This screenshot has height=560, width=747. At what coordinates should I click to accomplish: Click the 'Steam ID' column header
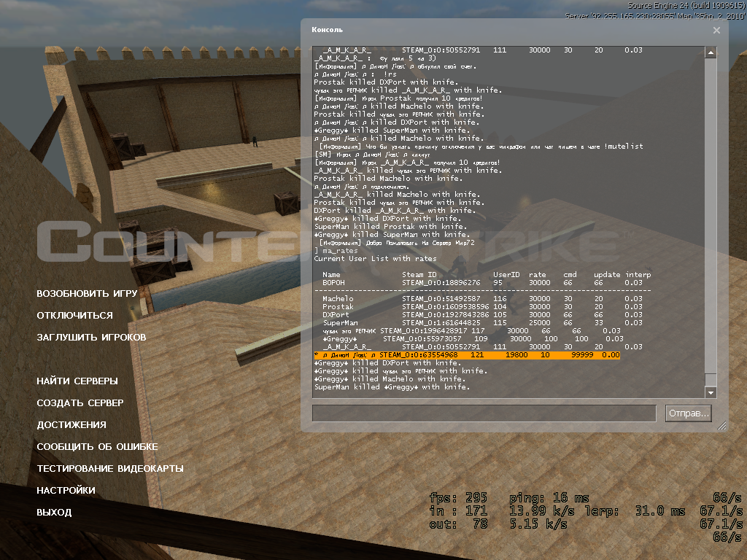419,275
